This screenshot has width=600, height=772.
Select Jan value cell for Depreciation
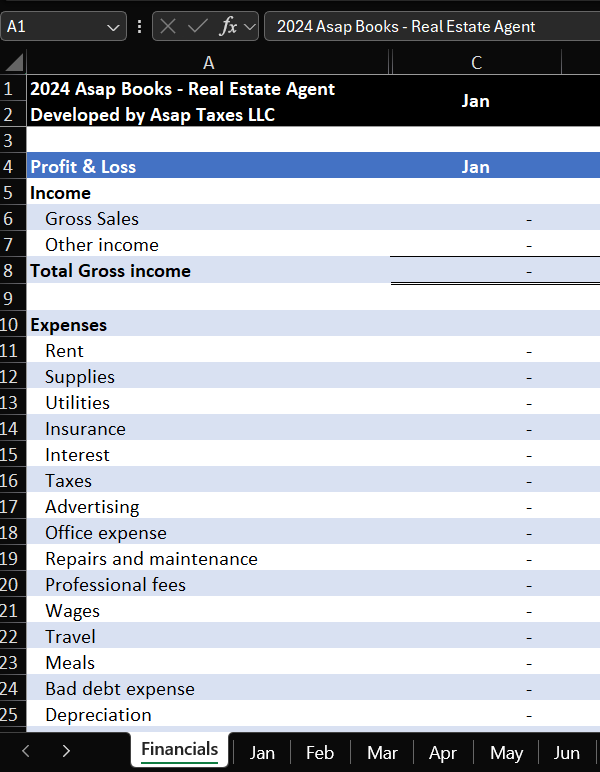(x=476, y=714)
